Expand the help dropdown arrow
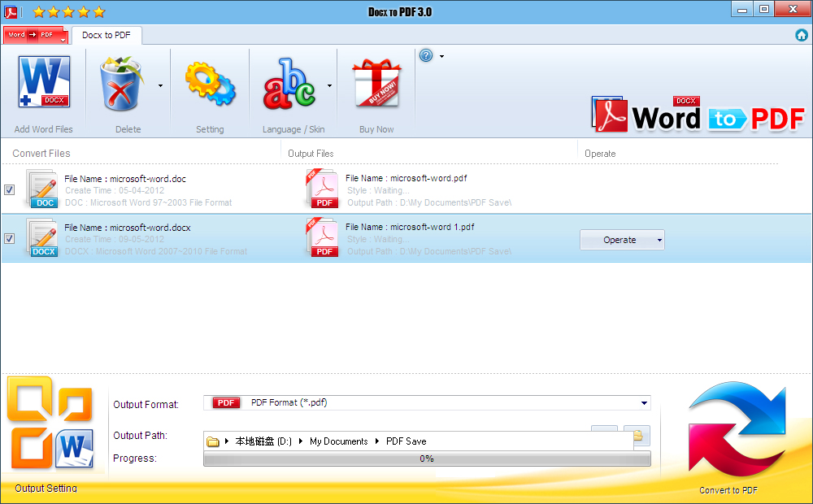This screenshot has height=504, width=813. tap(441, 56)
